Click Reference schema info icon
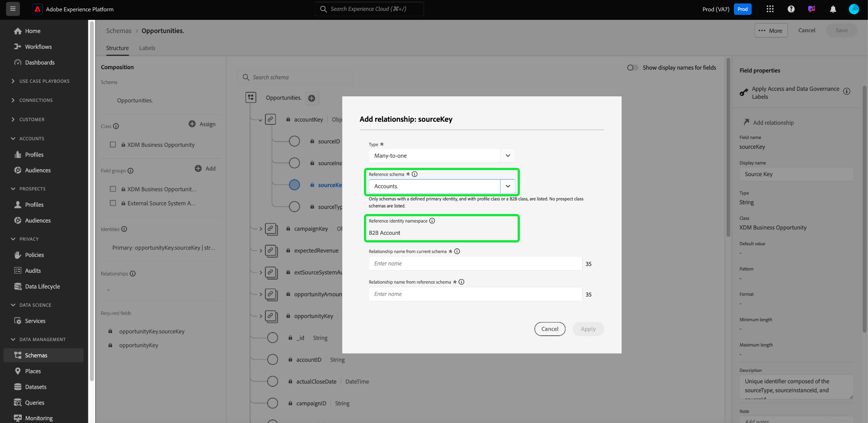Screen dimensions: 868x423 click(x=415, y=174)
